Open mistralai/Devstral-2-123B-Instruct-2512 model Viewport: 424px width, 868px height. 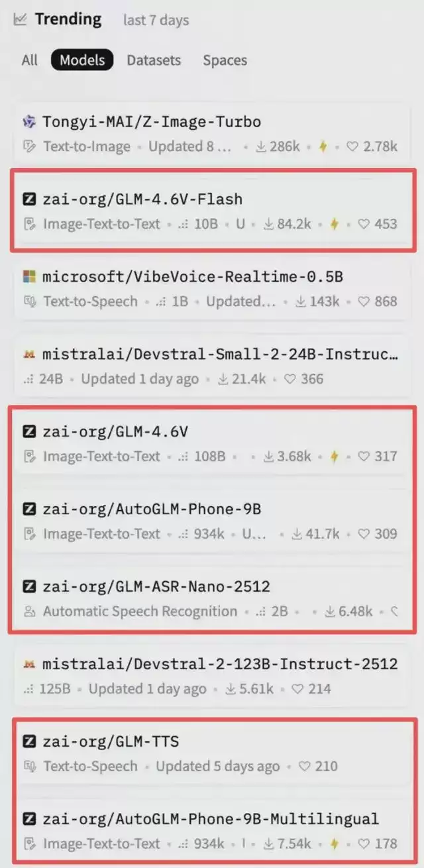point(220,665)
